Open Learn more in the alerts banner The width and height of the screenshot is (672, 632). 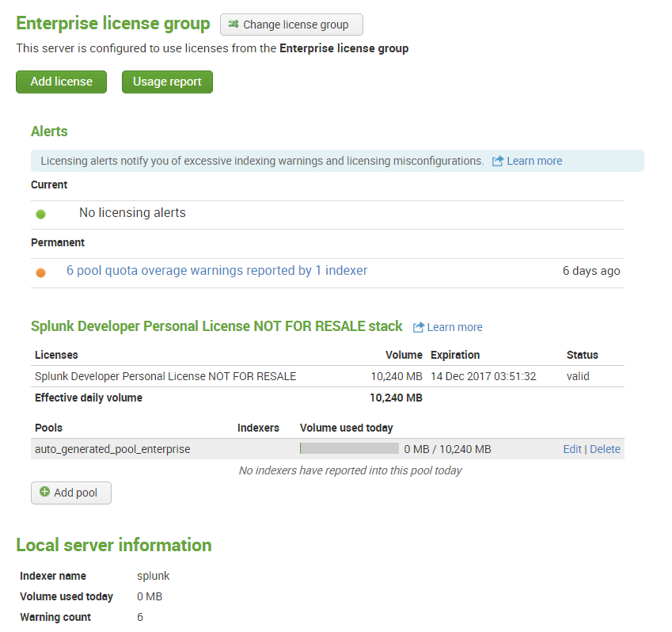point(534,160)
